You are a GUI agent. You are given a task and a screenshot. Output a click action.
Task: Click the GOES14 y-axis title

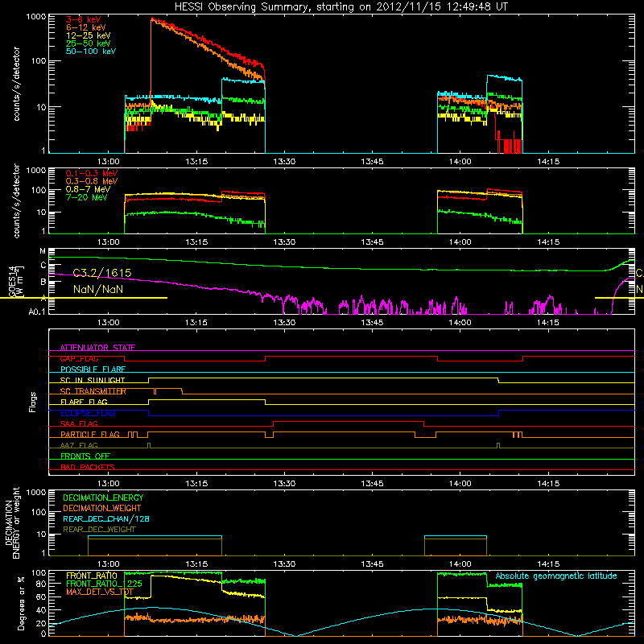15,282
